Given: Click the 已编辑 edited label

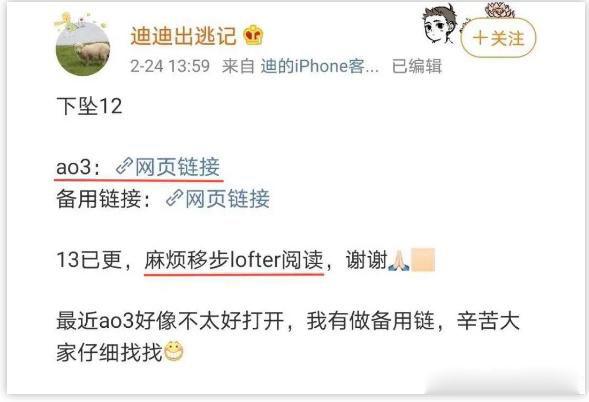Looking at the screenshot, I should point(417,66).
